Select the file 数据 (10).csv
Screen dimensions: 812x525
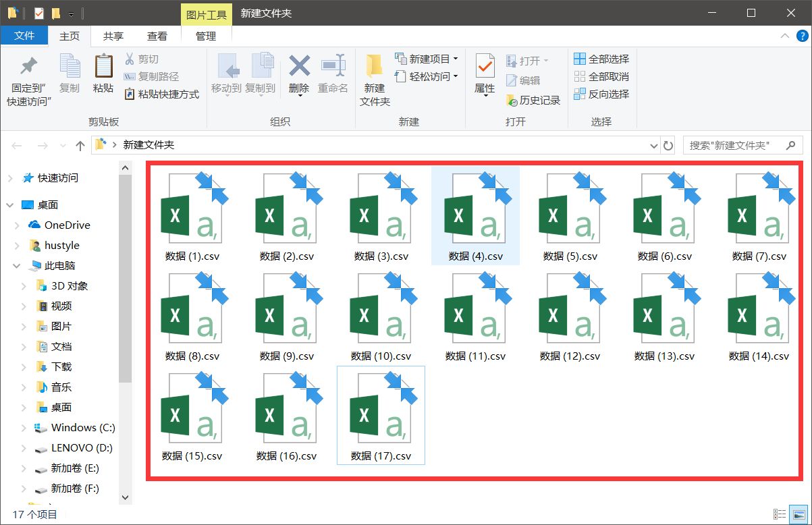tap(381, 316)
